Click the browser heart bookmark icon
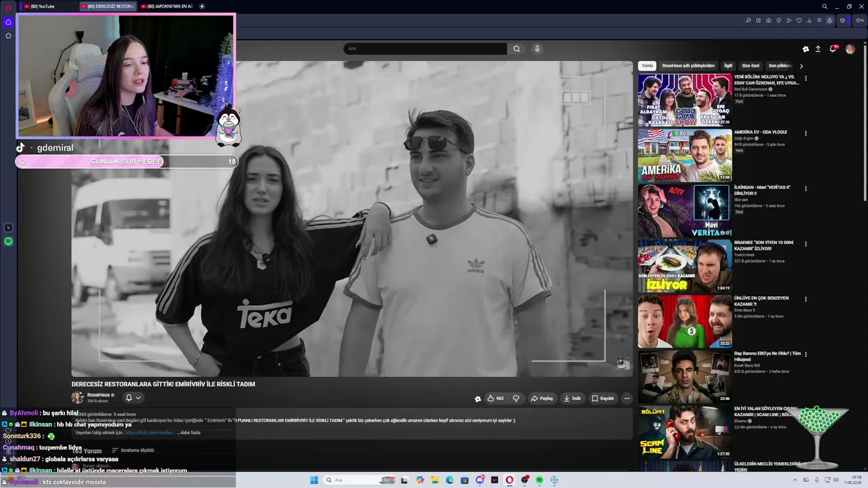 click(799, 20)
